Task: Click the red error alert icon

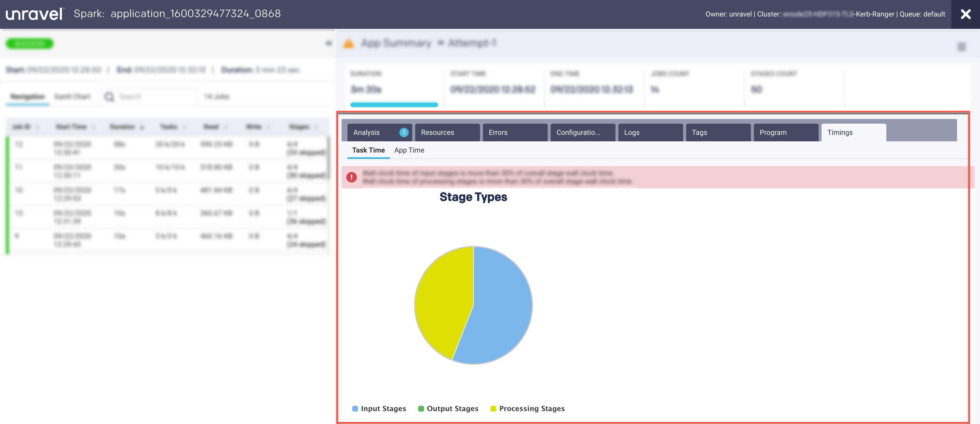Action: (x=352, y=177)
